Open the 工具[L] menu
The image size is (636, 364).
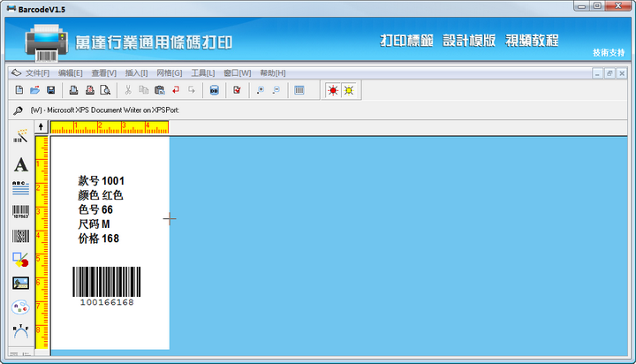203,73
